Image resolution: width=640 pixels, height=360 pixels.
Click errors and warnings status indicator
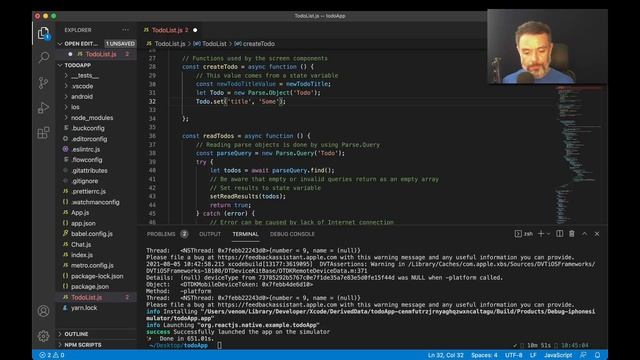click(x=52, y=355)
